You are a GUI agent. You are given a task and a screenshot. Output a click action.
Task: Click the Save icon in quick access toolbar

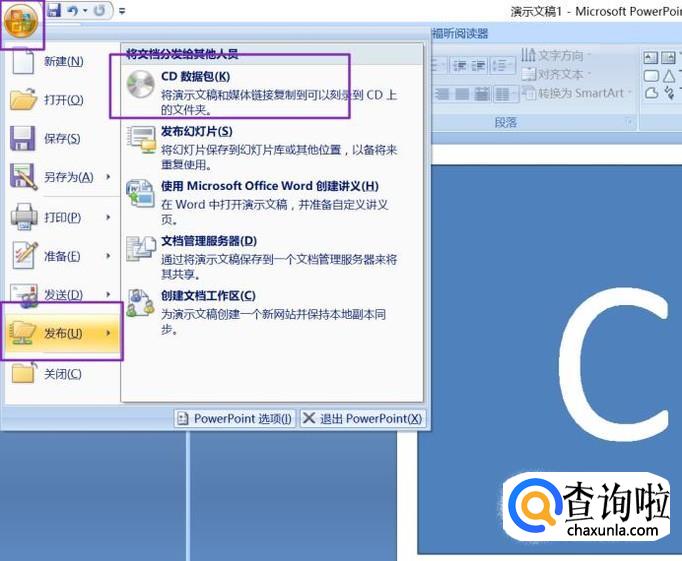pyautogui.click(x=54, y=10)
